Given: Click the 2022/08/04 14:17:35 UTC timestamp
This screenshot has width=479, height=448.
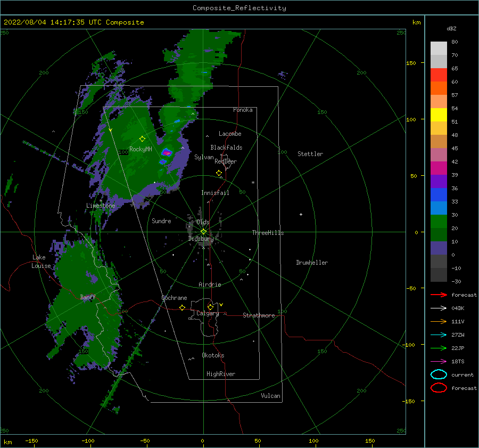Looking at the screenshot, I should (49, 22).
